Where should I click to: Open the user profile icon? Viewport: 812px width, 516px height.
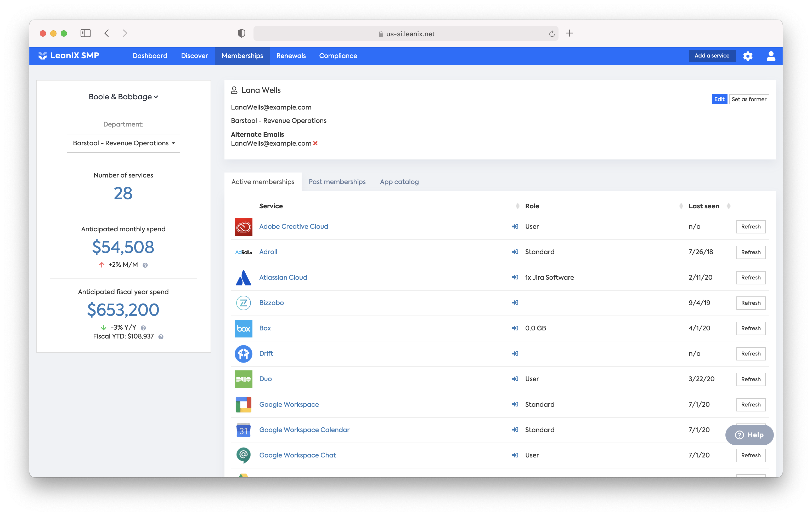(x=770, y=56)
